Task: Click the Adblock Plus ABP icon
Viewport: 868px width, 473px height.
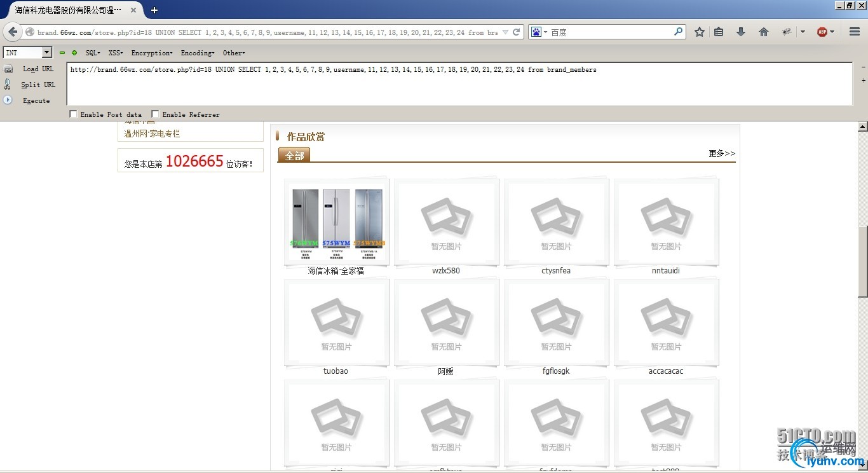Action: (x=822, y=32)
